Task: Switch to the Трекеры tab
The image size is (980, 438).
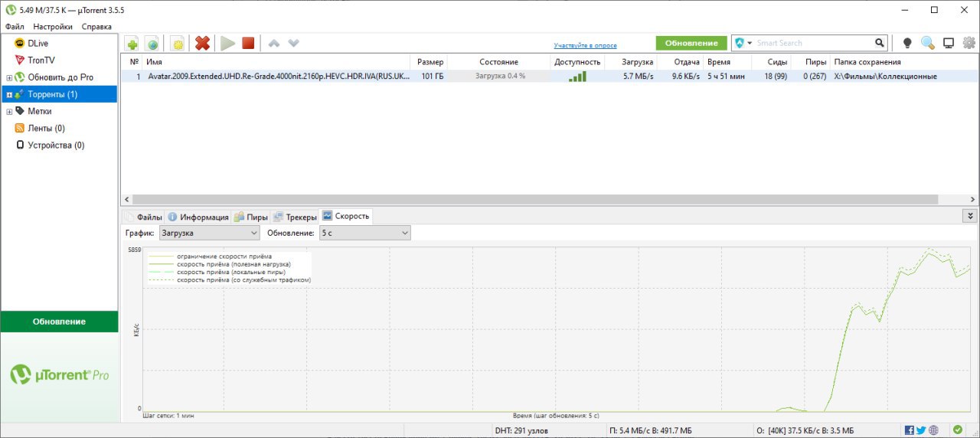Action: coord(295,217)
